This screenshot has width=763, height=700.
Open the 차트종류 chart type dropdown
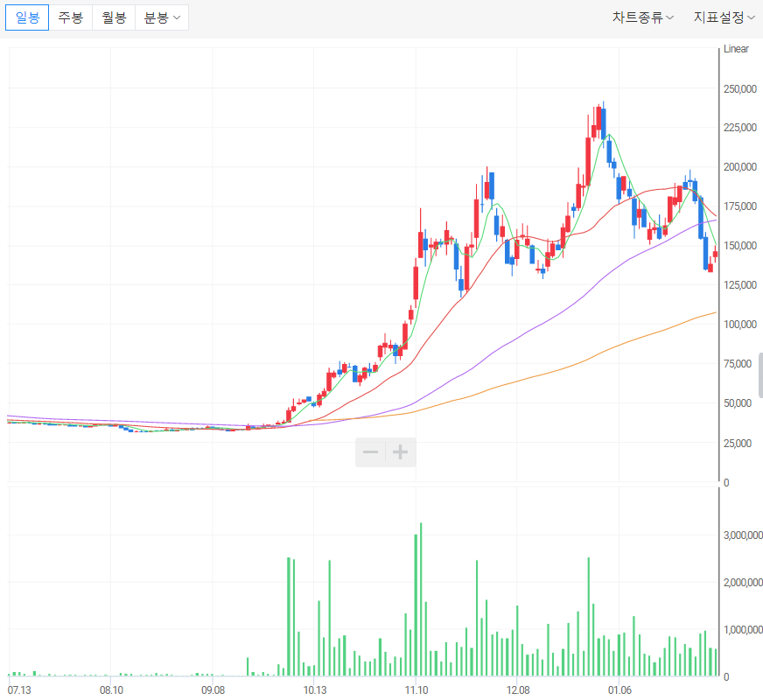click(642, 18)
